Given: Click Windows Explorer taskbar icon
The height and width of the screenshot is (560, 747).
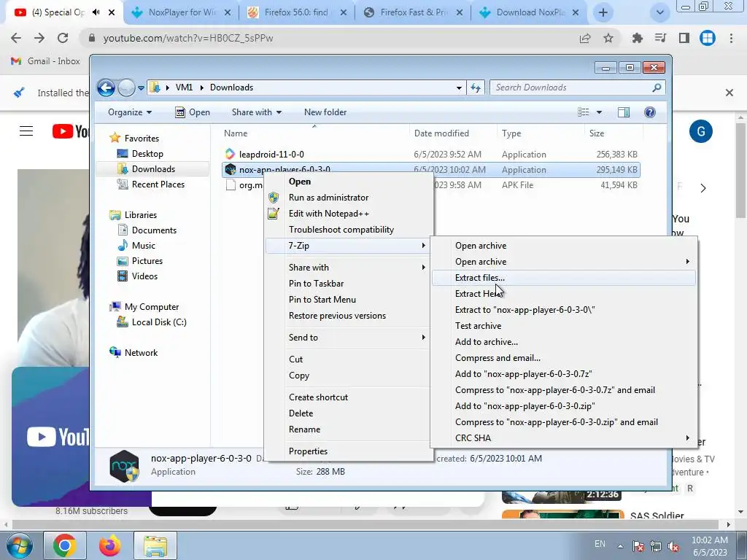Looking at the screenshot, I should tap(155, 545).
